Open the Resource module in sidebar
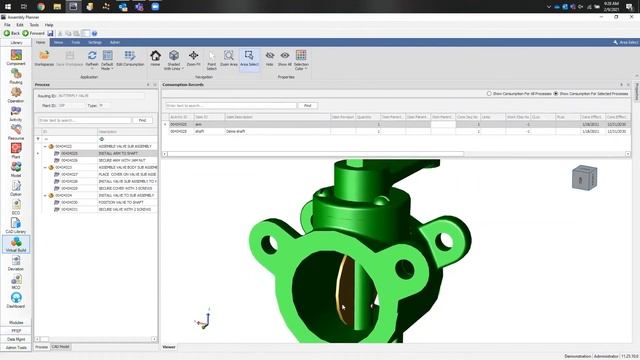This screenshot has height=360, width=640. click(16, 132)
